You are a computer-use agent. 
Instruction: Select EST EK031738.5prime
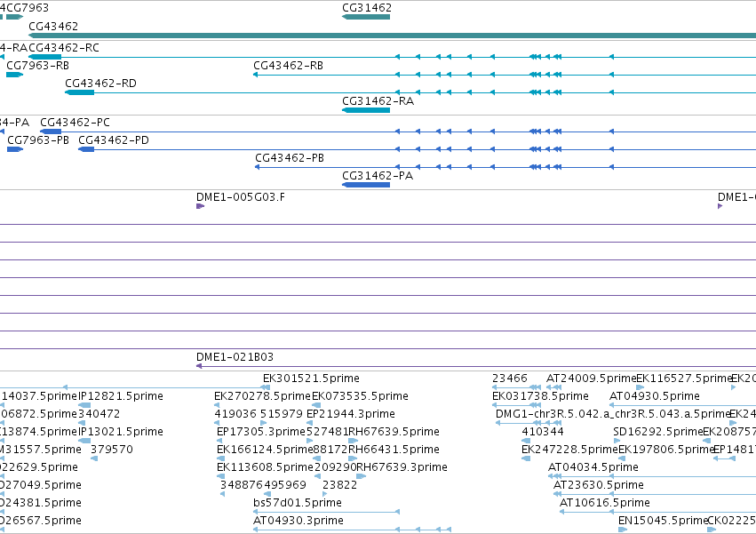click(x=540, y=396)
